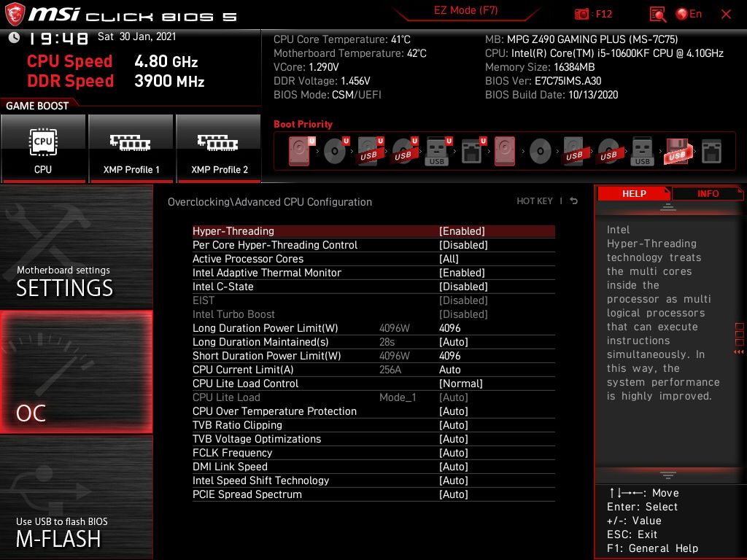Select the UEFI USB CD/DVD boot device
Image resolution: width=747 pixels, height=560 pixels.
[x=404, y=151]
